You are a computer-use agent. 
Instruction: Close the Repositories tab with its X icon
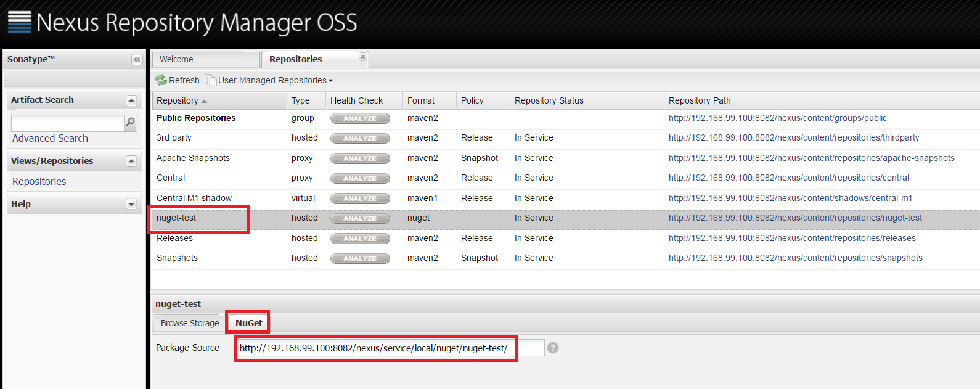click(363, 57)
